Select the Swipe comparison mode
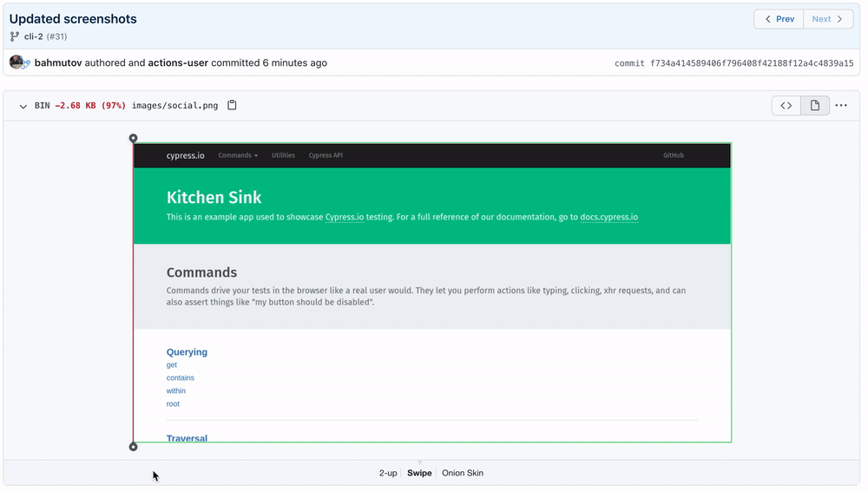The height and width of the screenshot is (492, 868). click(x=419, y=473)
